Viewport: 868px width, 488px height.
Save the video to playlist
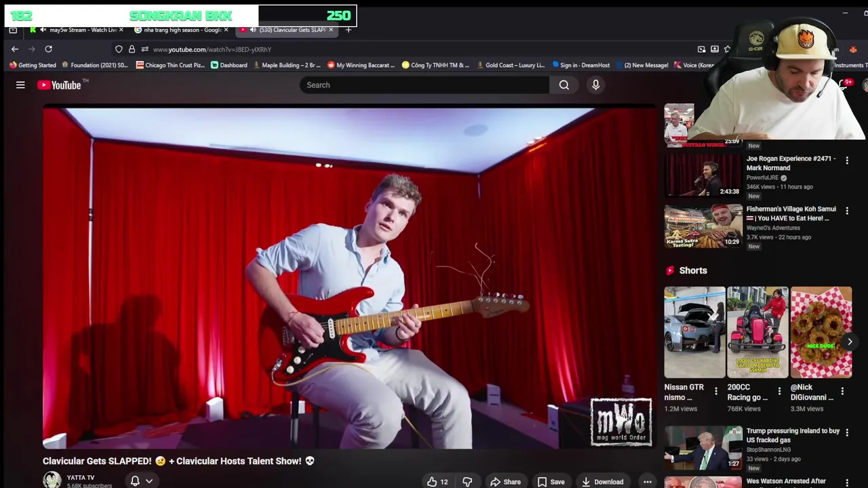pos(551,482)
